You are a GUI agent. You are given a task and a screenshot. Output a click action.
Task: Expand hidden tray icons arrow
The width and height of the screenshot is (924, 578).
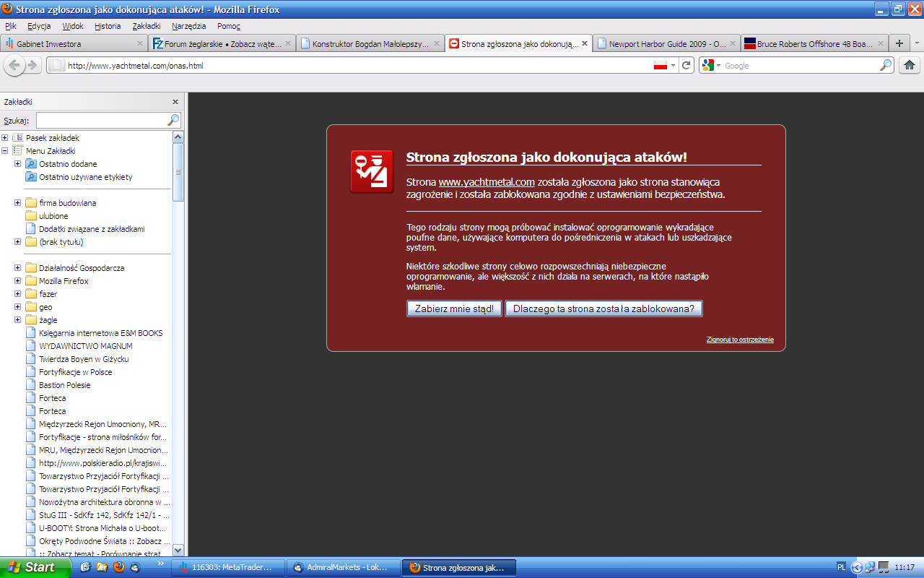point(857,567)
